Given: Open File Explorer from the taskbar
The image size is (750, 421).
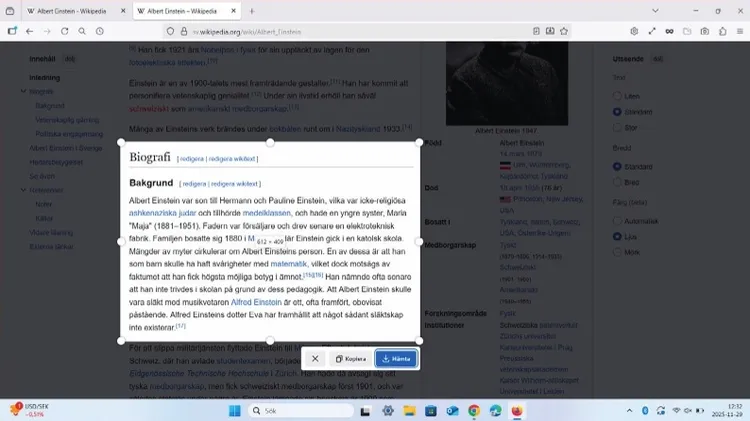Looking at the screenshot, I should (x=409, y=410).
